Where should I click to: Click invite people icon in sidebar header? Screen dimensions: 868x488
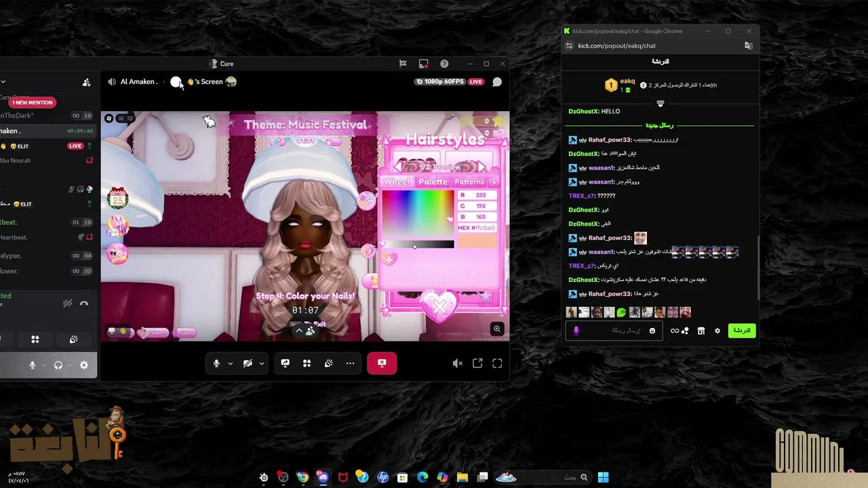point(86,83)
